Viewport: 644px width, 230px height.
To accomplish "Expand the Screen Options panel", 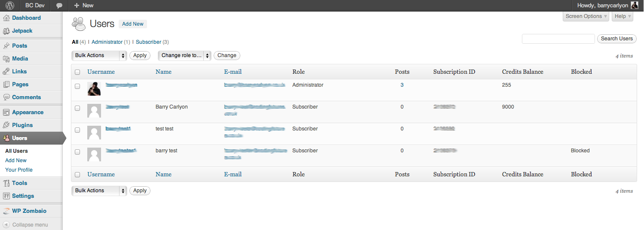I will (x=586, y=16).
